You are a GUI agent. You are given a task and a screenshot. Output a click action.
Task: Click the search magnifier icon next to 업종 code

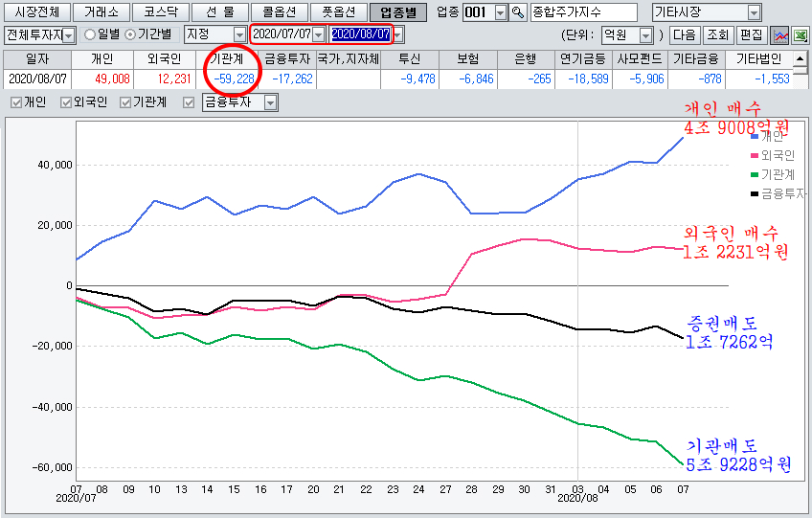coord(519,12)
